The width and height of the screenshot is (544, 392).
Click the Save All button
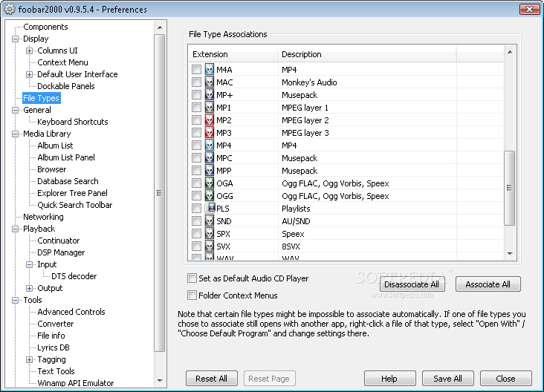(x=447, y=379)
